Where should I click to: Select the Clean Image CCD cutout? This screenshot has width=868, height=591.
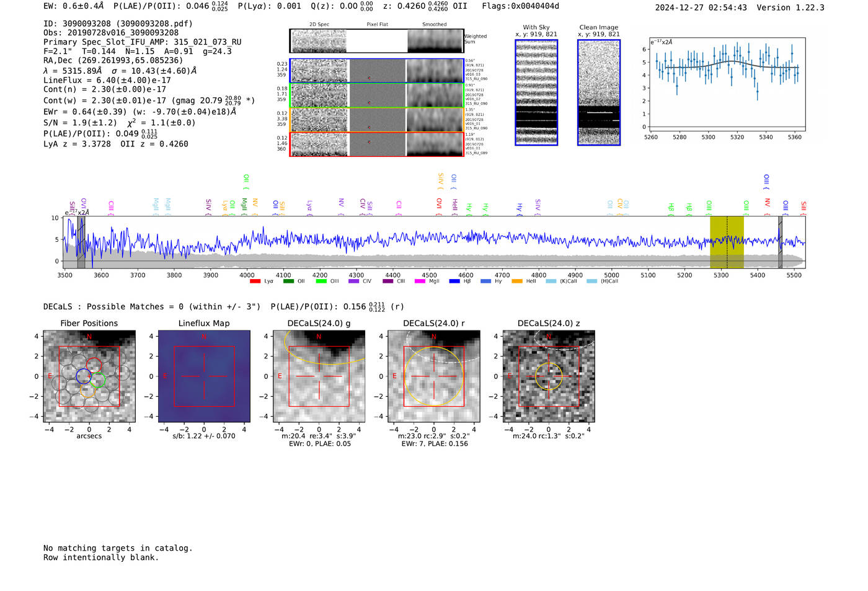599,92
